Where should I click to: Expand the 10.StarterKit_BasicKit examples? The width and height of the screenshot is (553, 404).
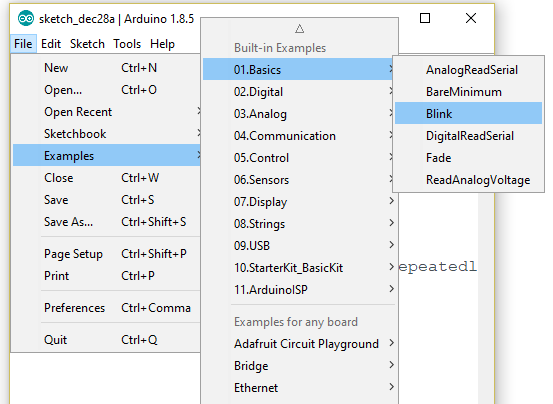click(299, 268)
